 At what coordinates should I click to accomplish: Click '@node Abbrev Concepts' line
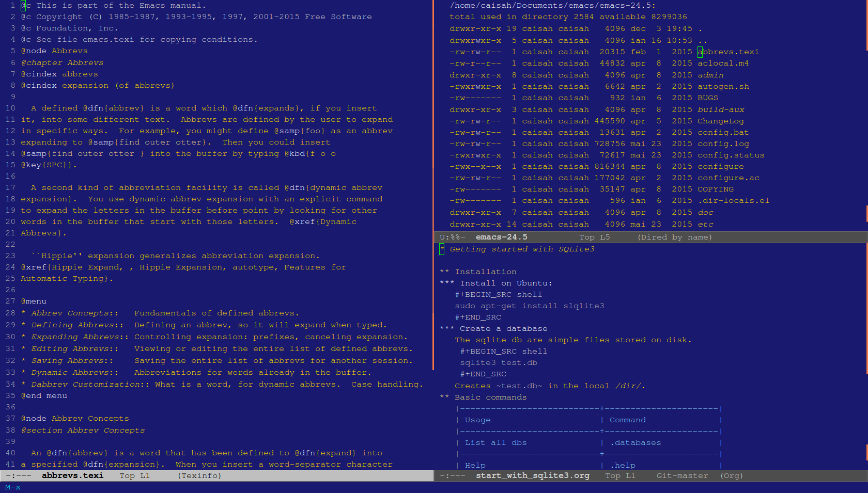(x=75, y=418)
